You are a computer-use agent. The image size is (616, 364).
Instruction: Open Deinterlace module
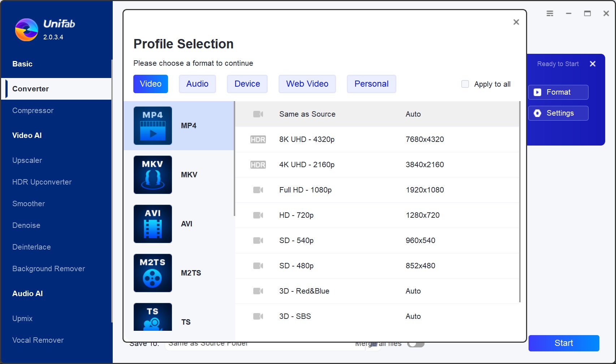tap(31, 247)
